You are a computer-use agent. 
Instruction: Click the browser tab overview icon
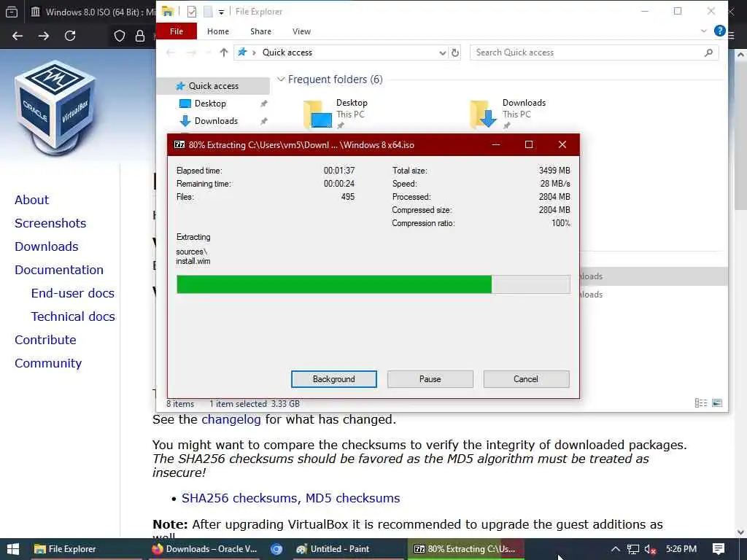[x=12, y=12]
